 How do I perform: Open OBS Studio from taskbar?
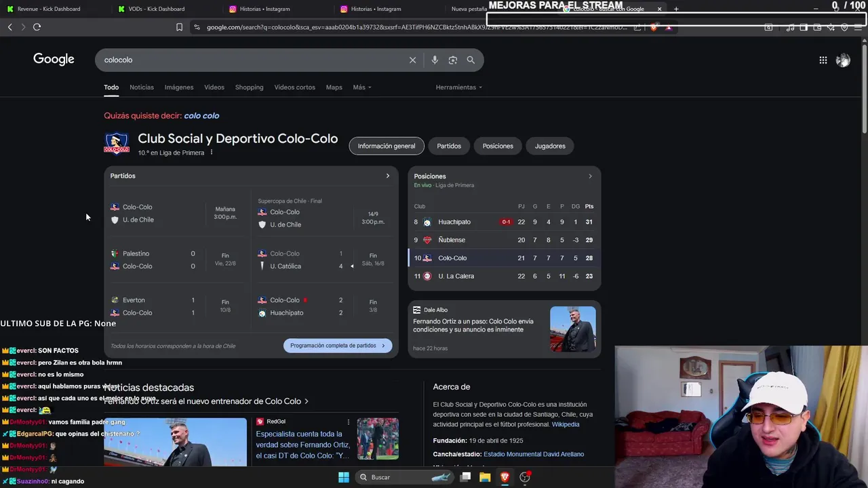point(525,477)
